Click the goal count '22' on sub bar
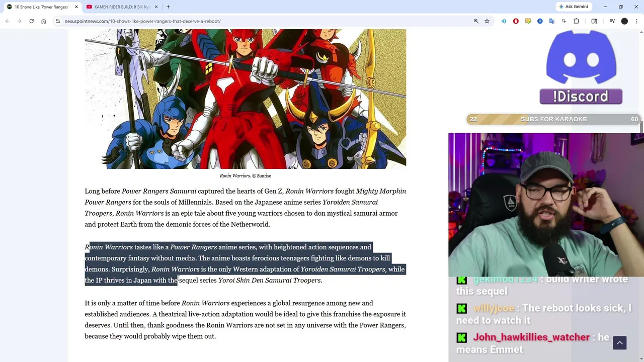Viewport: 644px width, 362px height. point(473,119)
